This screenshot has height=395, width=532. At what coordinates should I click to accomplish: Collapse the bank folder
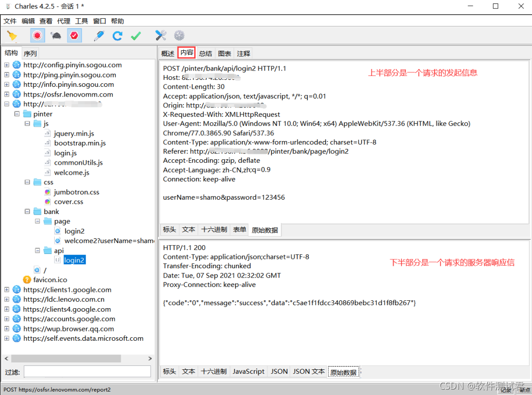click(28, 212)
